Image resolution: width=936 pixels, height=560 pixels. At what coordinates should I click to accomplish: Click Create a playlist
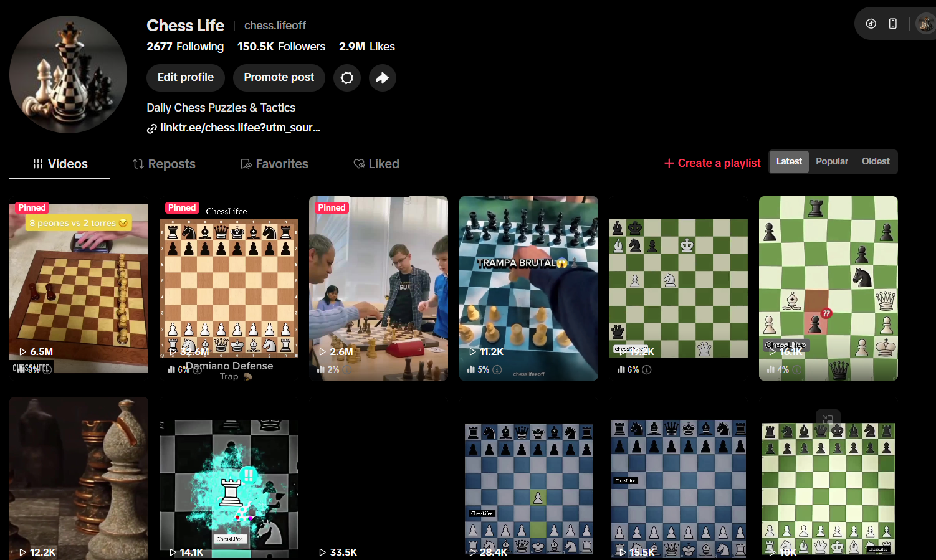point(712,163)
